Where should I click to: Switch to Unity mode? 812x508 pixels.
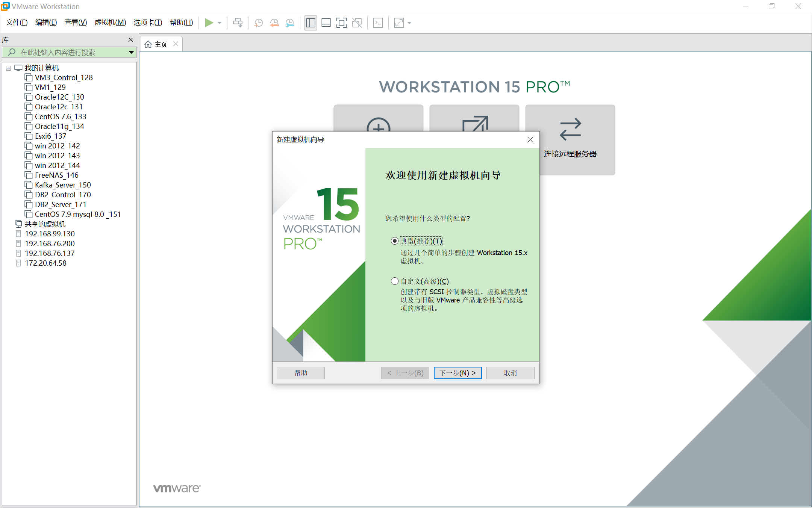[357, 23]
